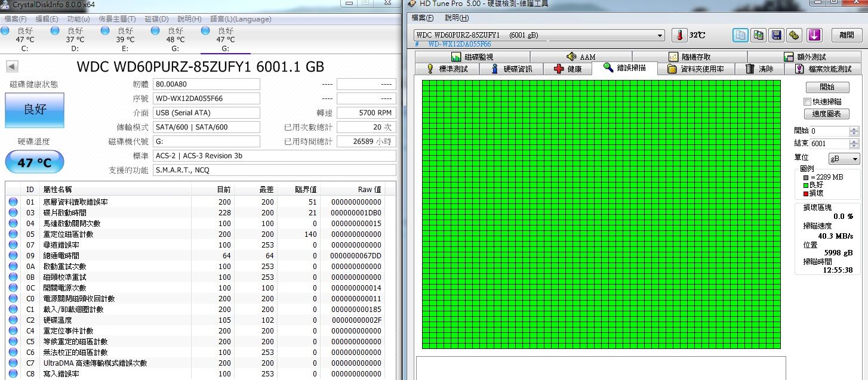Click status orb for 寫入錯誤率 attribute row
The image size is (868, 380).
pos(13,374)
